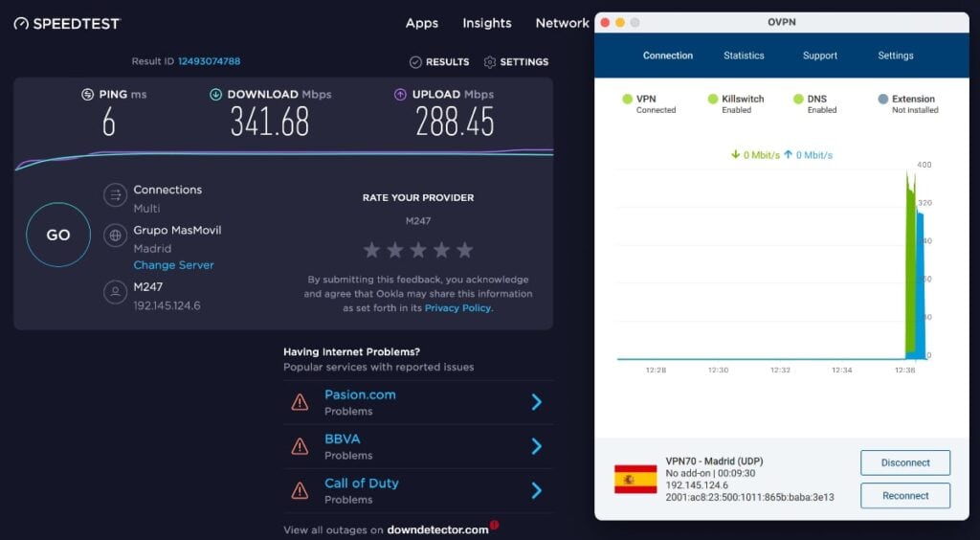Screen dimensions: 980x540
Task: Click the 12:30 time label on graph
Action: [x=718, y=370]
